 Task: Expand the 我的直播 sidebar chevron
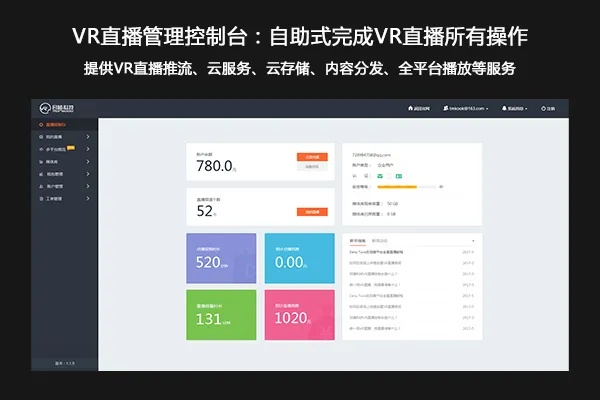[88, 137]
